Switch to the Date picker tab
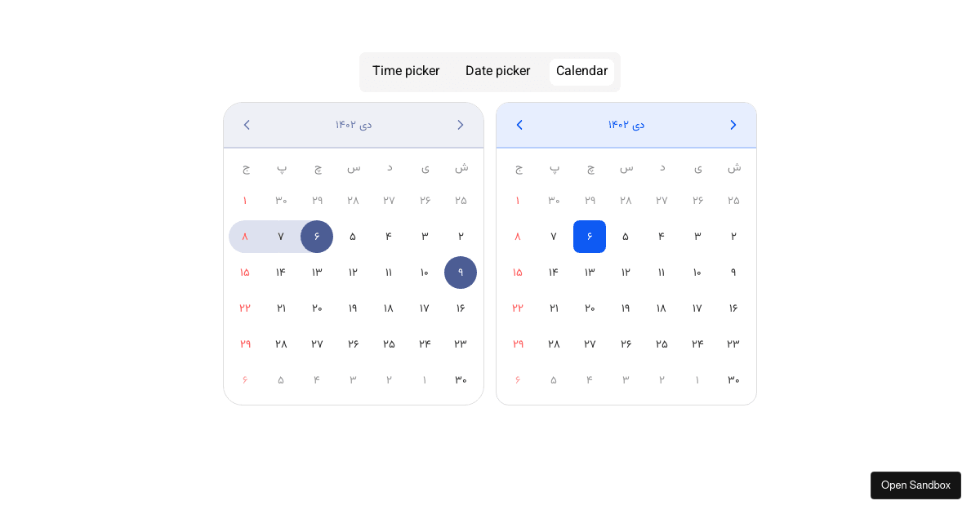Viewport: 980px width, 514px height. tap(497, 71)
